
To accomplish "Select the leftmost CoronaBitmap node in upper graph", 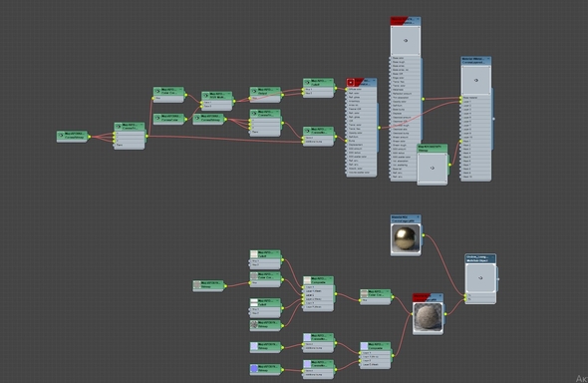I will (x=72, y=136).
